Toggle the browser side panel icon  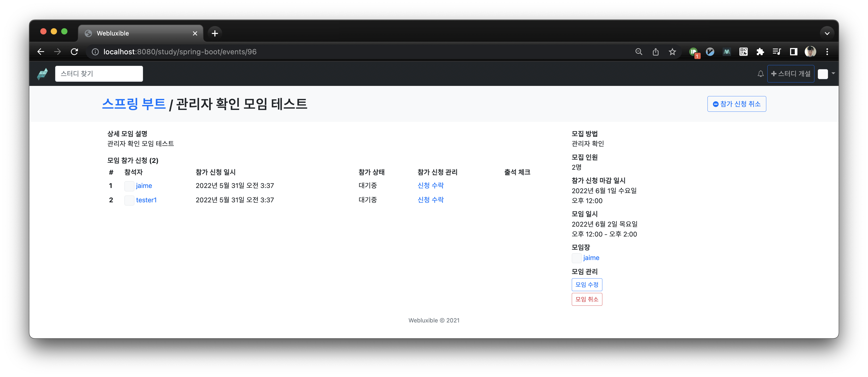793,51
